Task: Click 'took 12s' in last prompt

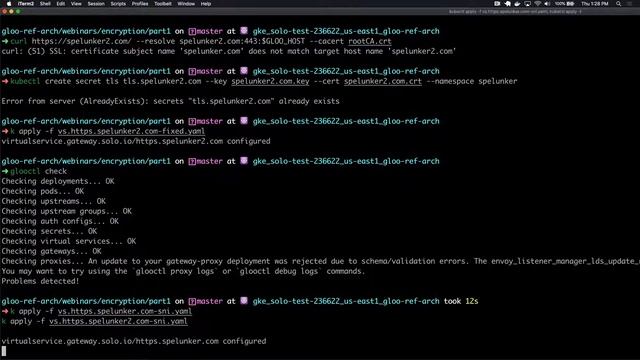Action: click(461, 301)
